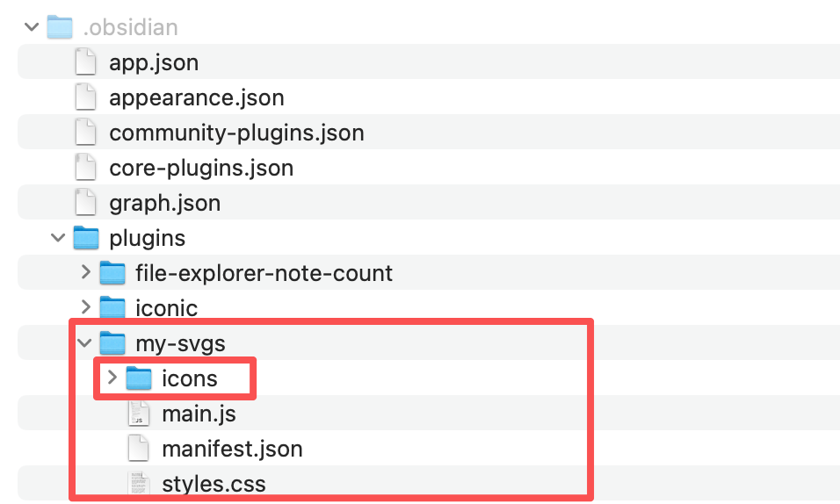The width and height of the screenshot is (840, 504).
Task: Click the app.json file icon
Action: pyautogui.click(x=85, y=62)
